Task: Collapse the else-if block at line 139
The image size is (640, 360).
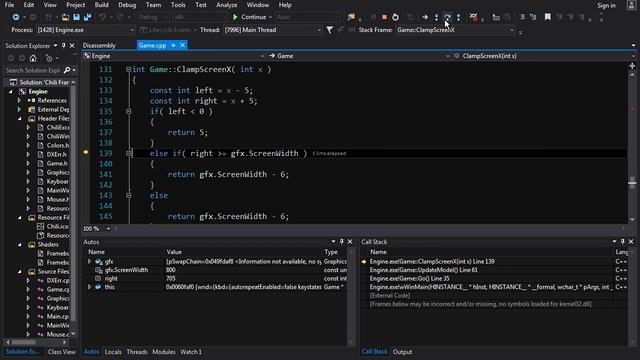Action: click(128, 153)
